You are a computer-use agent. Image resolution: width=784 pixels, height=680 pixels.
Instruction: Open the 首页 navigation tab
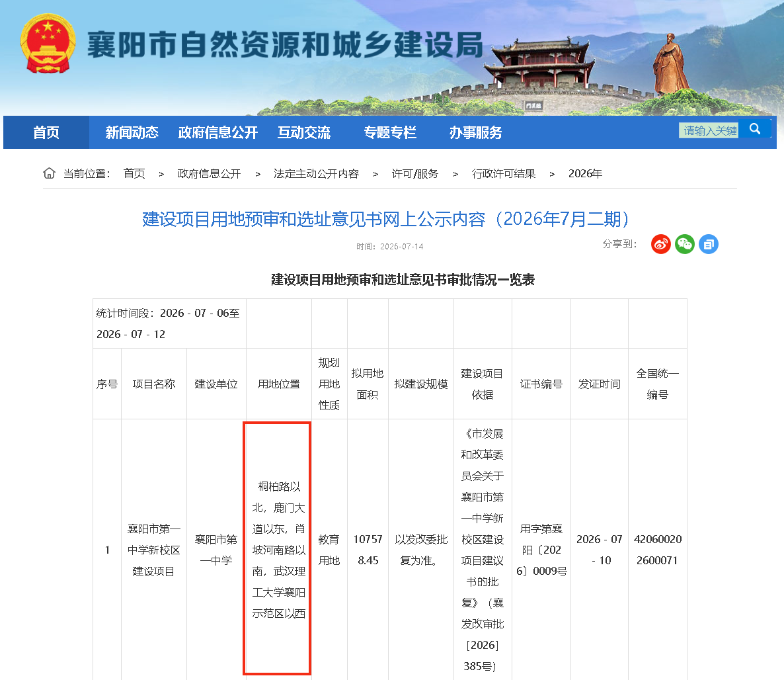click(46, 132)
